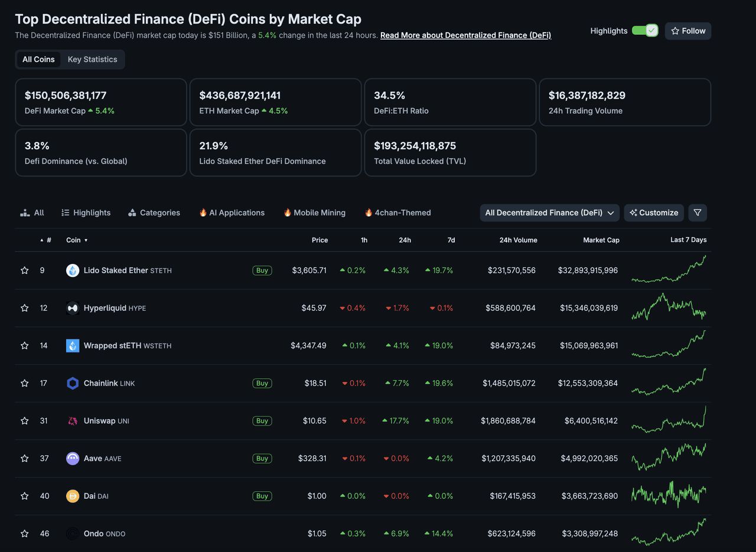The width and height of the screenshot is (756, 552).
Task: Expand the All Decentralized Finance (DeFi) dropdown
Action: tap(549, 213)
